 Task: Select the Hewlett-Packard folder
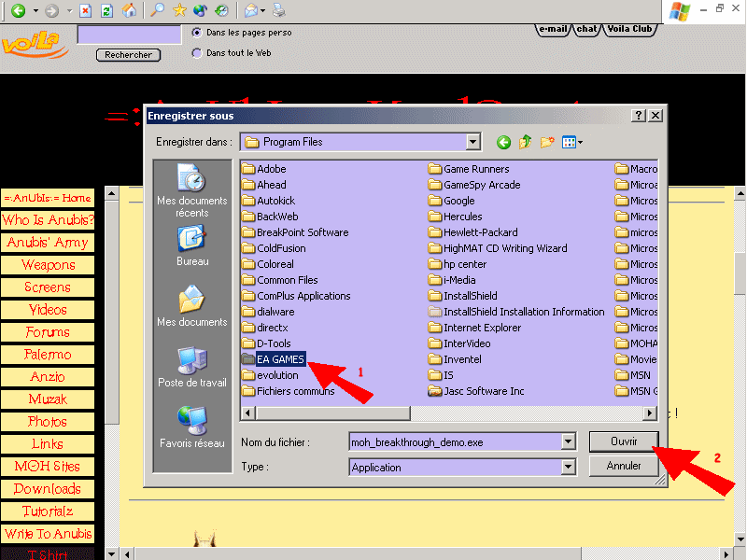(x=473, y=232)
